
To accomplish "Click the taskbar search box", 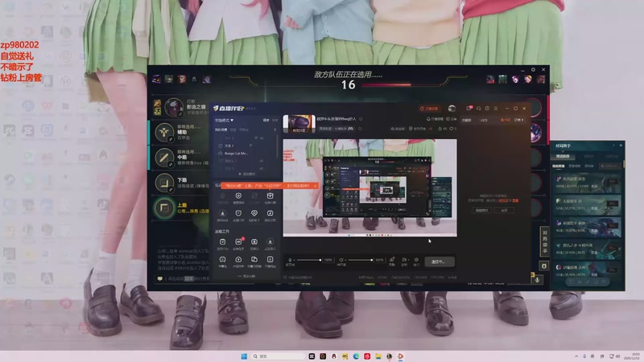I will coord(278,356).
